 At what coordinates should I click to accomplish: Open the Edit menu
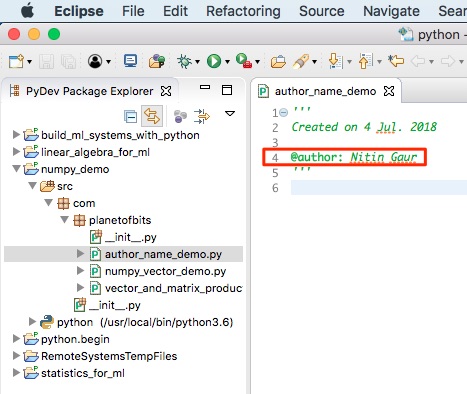175,11
